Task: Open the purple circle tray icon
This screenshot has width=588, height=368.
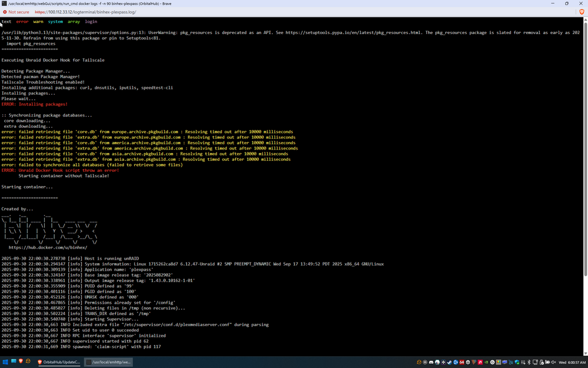Action: [x=443, y=362]
